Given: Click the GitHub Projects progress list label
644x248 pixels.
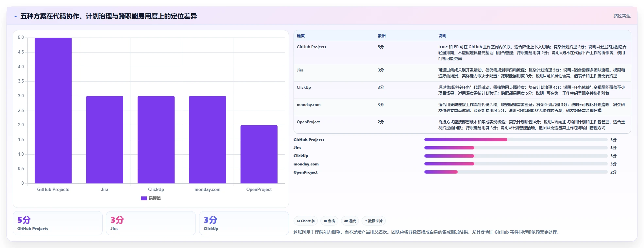Looking at the screenshot, I should [x=309, y=140].
